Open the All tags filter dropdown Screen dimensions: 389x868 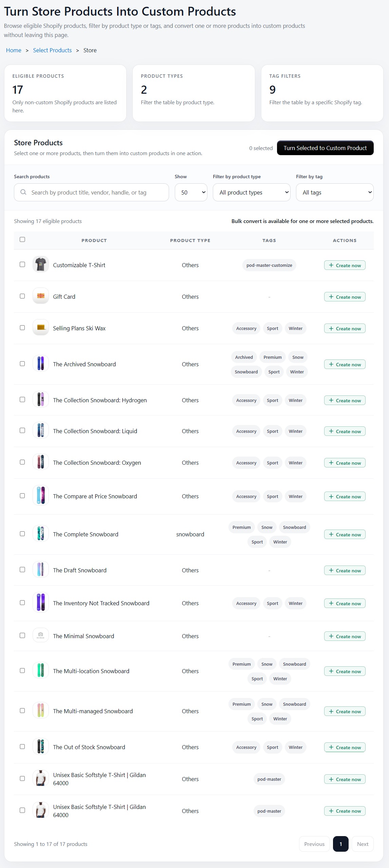tap(334, 192)
